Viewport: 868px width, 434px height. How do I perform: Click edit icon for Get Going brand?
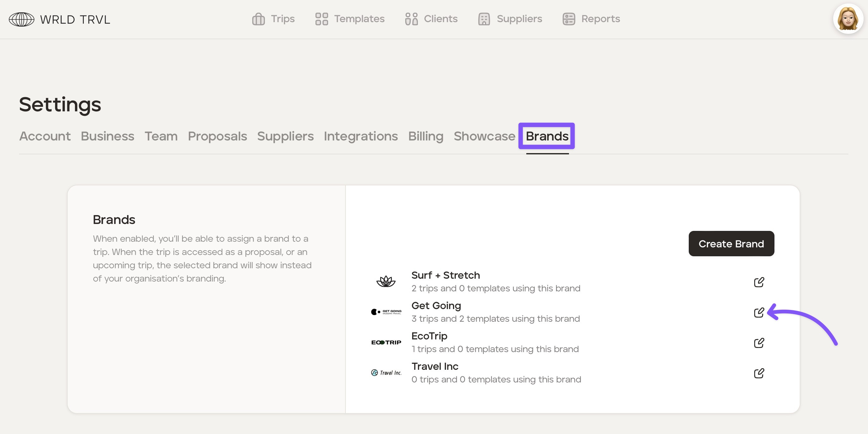[x=759, y=312]
